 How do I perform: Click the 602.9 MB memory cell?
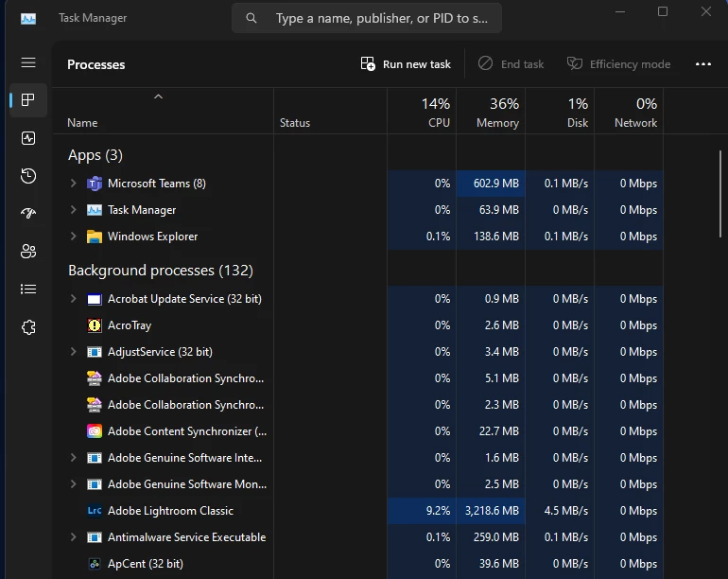pyautogui.click(x=491, y=184)
